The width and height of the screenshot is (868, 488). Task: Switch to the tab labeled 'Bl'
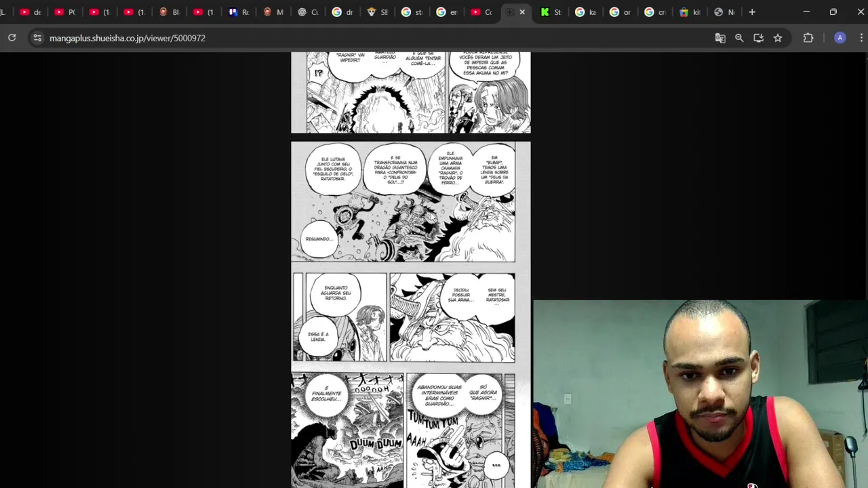[170, 12]
